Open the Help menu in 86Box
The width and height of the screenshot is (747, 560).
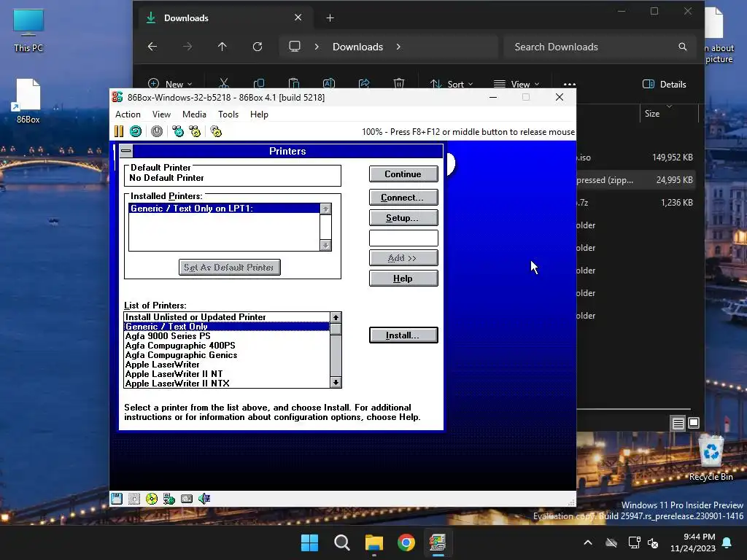pyautogui.click(x=259, y=114)
